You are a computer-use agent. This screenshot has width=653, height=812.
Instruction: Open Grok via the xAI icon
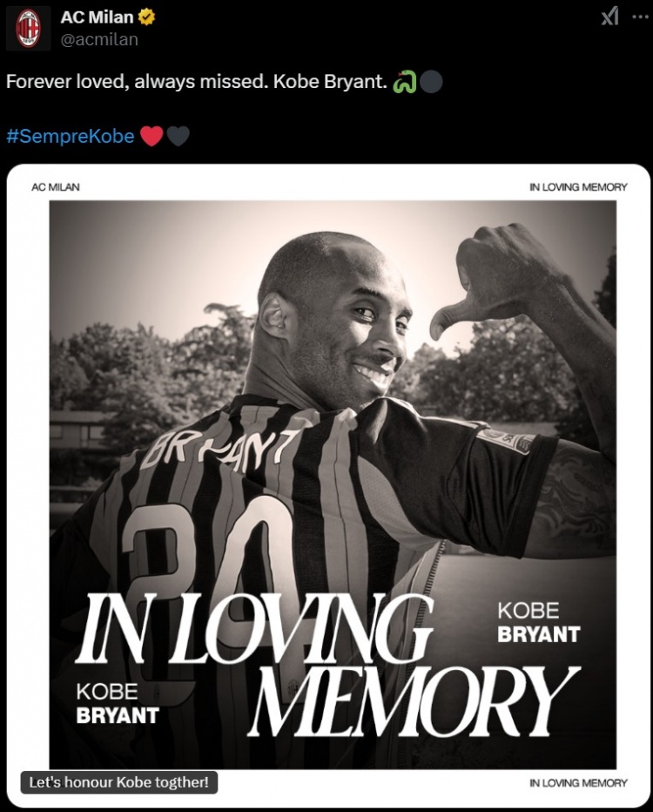point(610,17)
